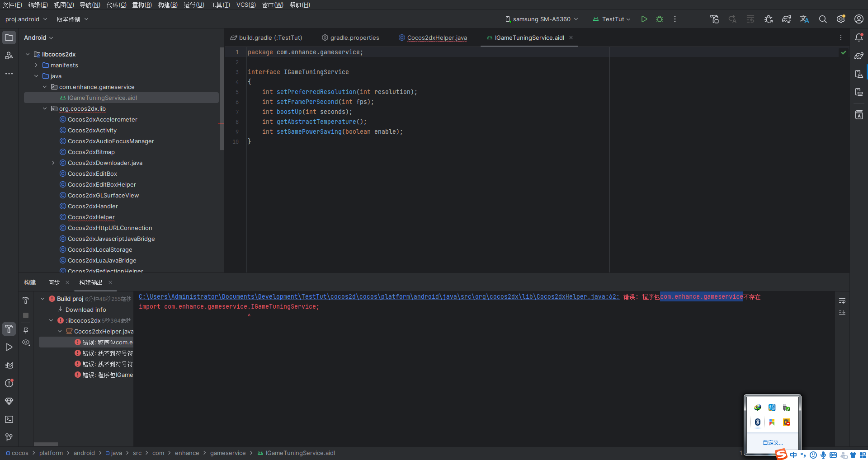The image size is (868, 460).
Task: Click the Bluetooth icon in system tray popup
Action: 758,422
